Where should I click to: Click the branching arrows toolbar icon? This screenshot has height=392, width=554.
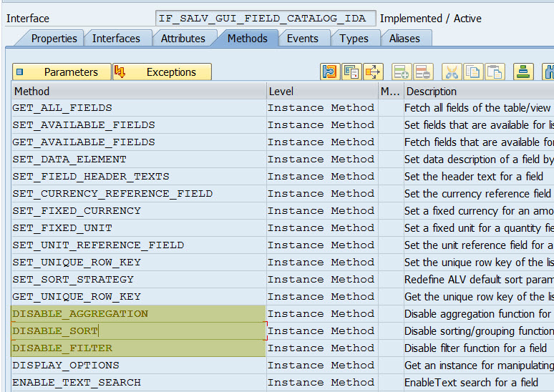373,72
